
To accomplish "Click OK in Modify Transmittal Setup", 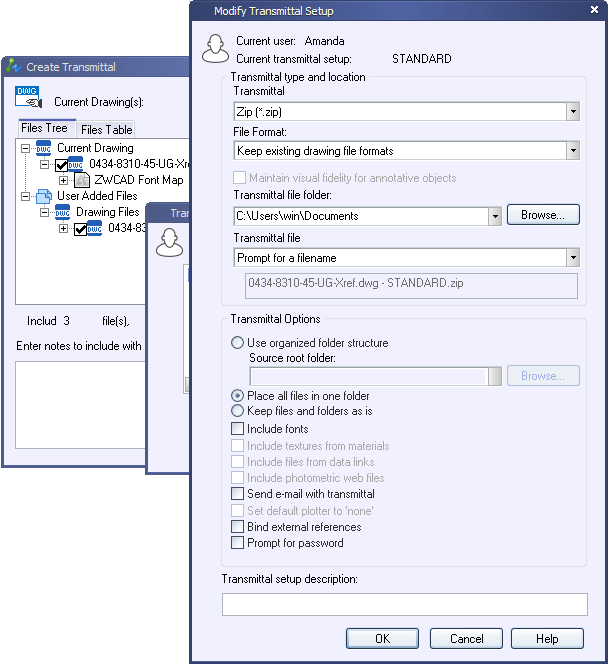I will tap(382, 638).
